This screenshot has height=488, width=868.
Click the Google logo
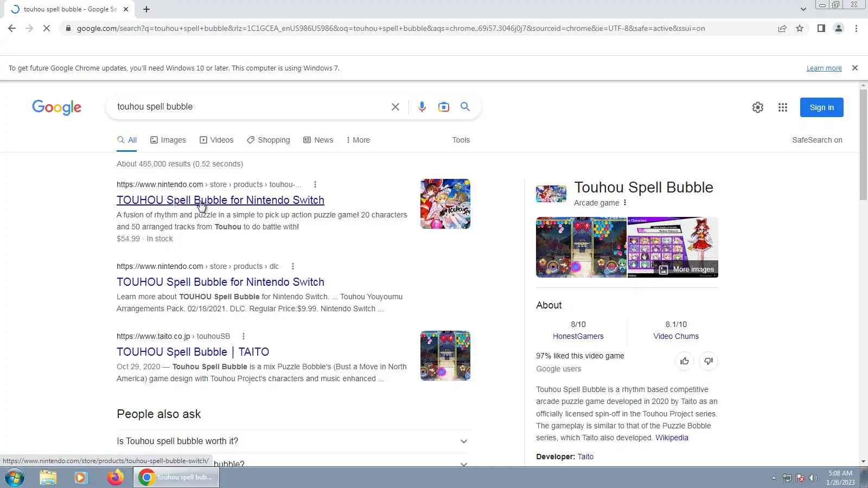click(56, 107)
